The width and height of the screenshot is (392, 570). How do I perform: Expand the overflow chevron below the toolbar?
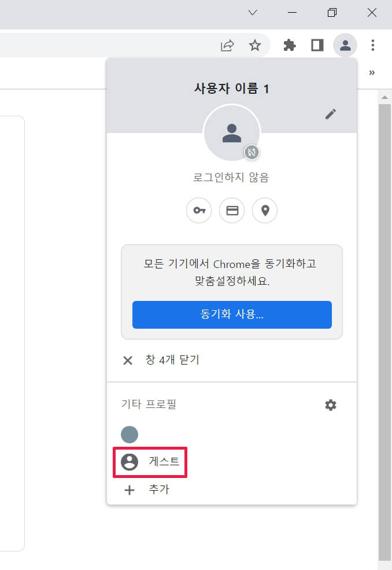pos(372,73)
